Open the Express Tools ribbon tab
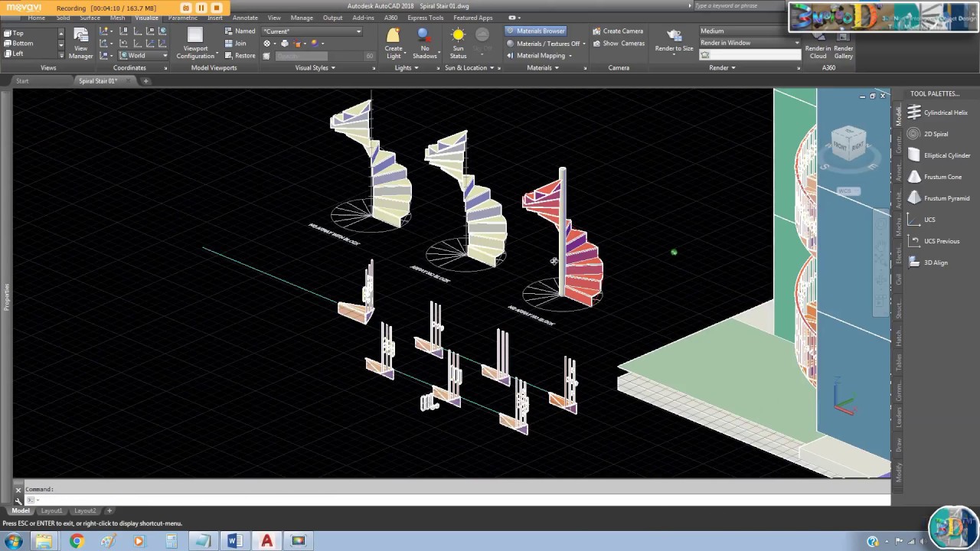This screenshot has width=980, height=551. [x=425, y=18]
